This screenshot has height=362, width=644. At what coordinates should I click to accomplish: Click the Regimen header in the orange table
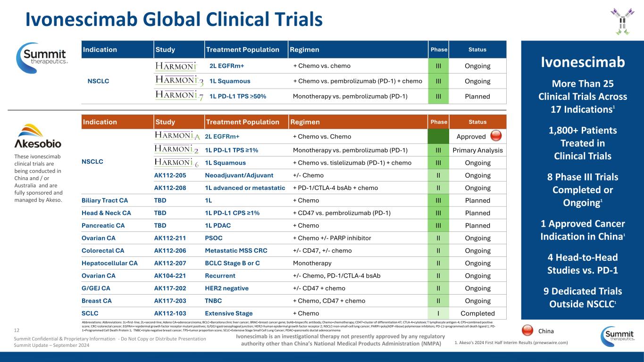(x=305, y=122)
